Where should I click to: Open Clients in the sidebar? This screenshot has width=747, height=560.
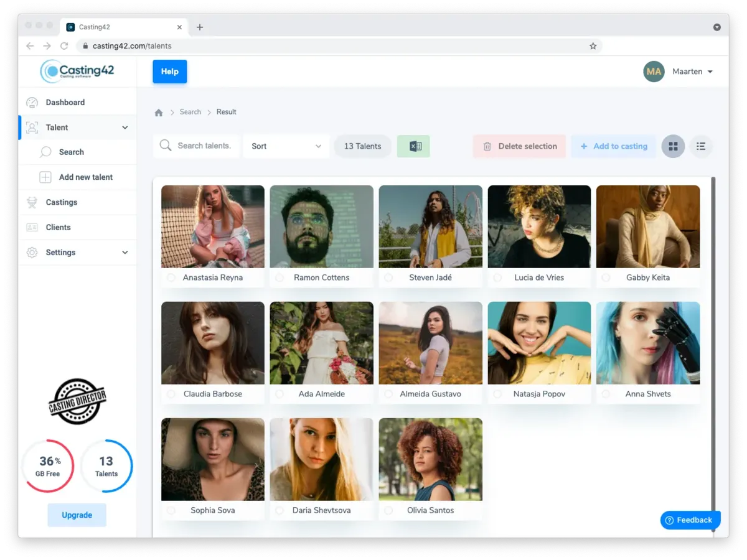[58, 227]
